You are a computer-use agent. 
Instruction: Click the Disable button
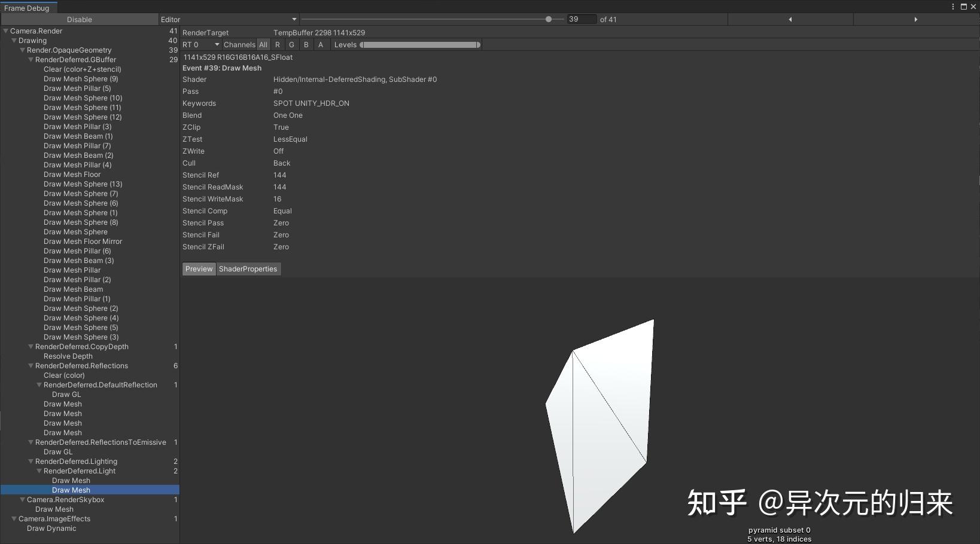tap(79, 19)
